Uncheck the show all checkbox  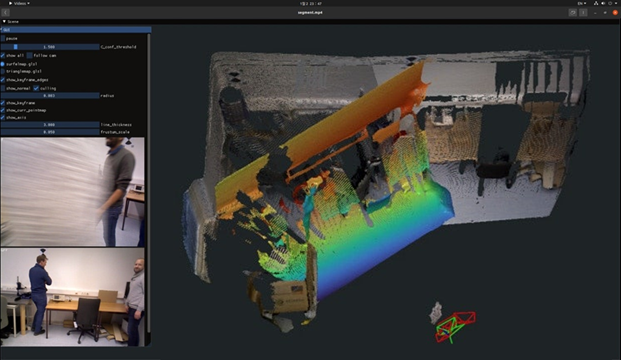tap(3, 55)
